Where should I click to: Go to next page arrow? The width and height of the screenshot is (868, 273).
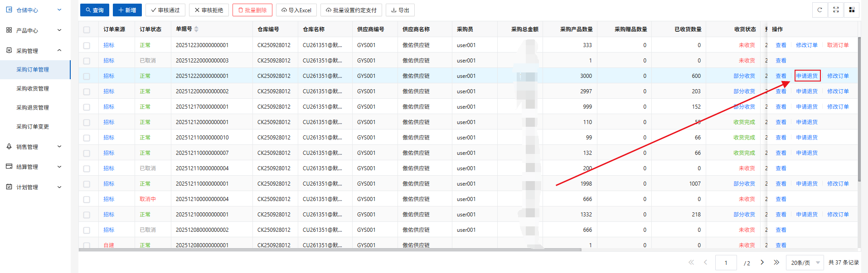pos(762,263)
